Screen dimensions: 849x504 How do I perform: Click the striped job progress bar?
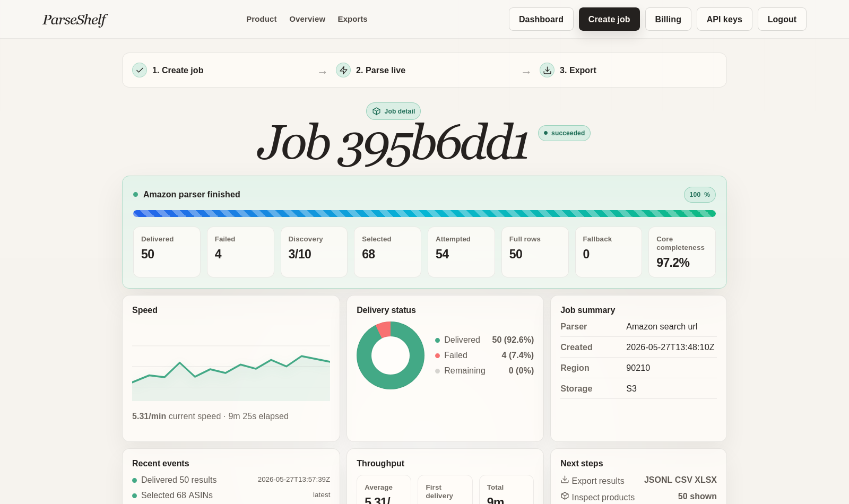click(424, 213)
